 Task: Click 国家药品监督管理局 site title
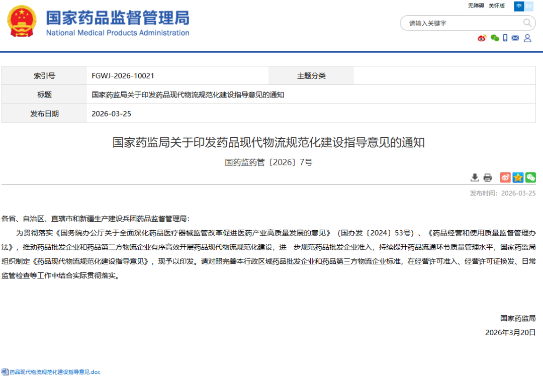[118, 18]
